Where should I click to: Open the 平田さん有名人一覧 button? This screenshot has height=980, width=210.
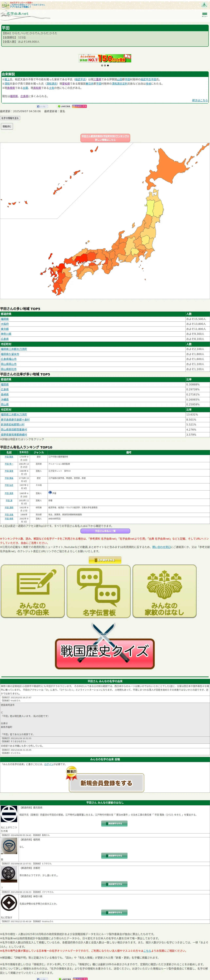pos(105,531)
